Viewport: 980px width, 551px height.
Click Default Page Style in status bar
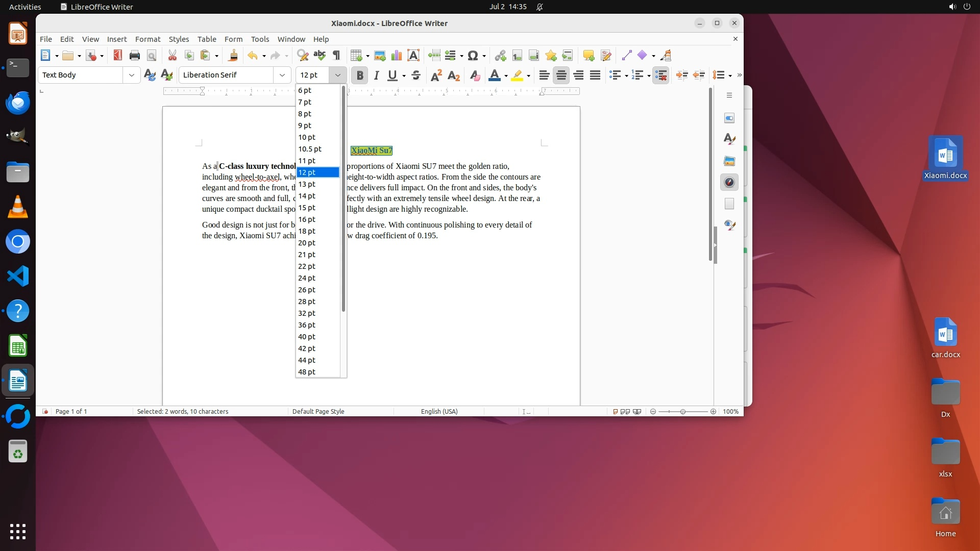coord(318,412)
